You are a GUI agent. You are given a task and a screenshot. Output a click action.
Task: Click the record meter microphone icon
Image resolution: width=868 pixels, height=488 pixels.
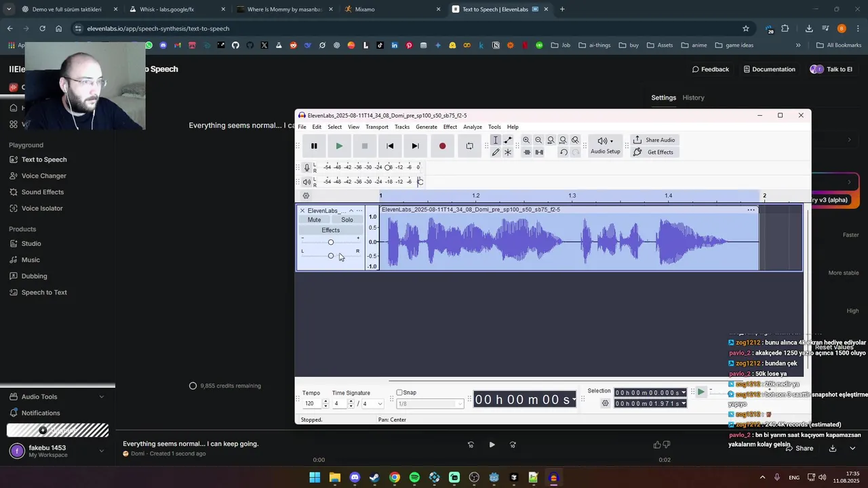click(307, 167)
